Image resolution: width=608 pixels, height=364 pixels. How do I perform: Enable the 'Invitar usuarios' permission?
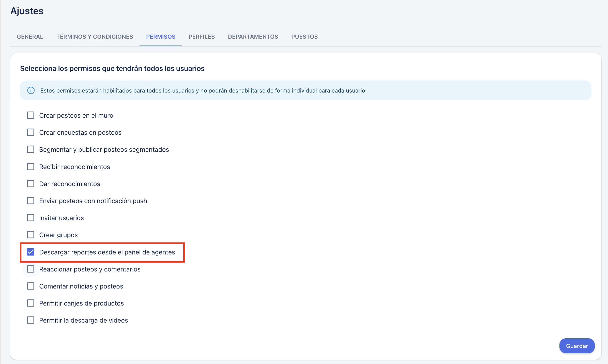(x=31, y=218)
